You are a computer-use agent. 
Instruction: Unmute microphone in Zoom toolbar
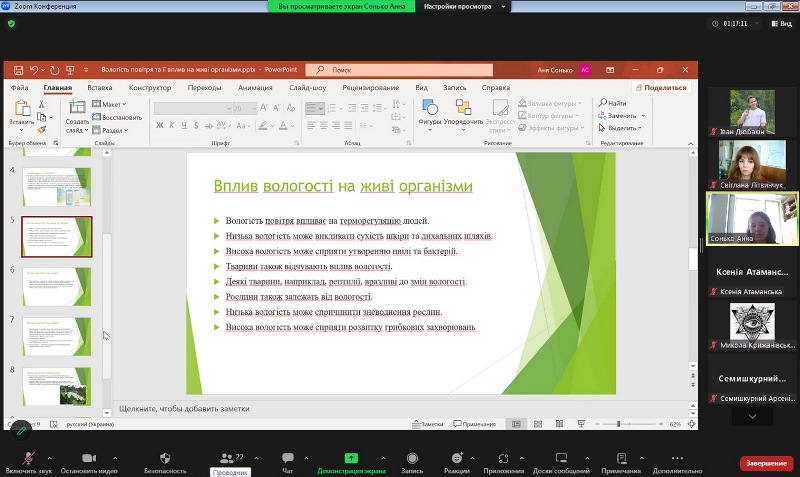click(x=26, y=457)
